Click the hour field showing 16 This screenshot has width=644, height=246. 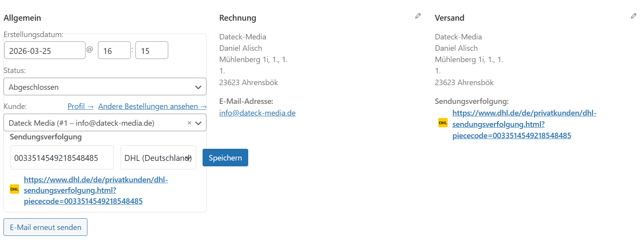point(114,51)
